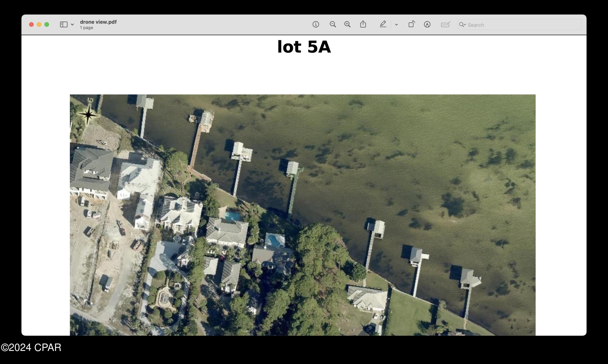
Task: Open the Share menu icon
Action: tap(363, 24)
